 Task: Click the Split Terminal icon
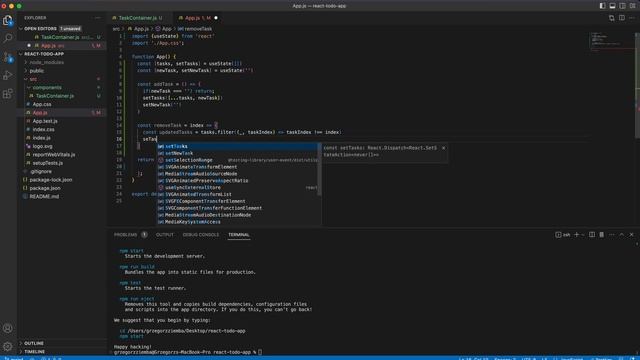[x=592, y=235]
